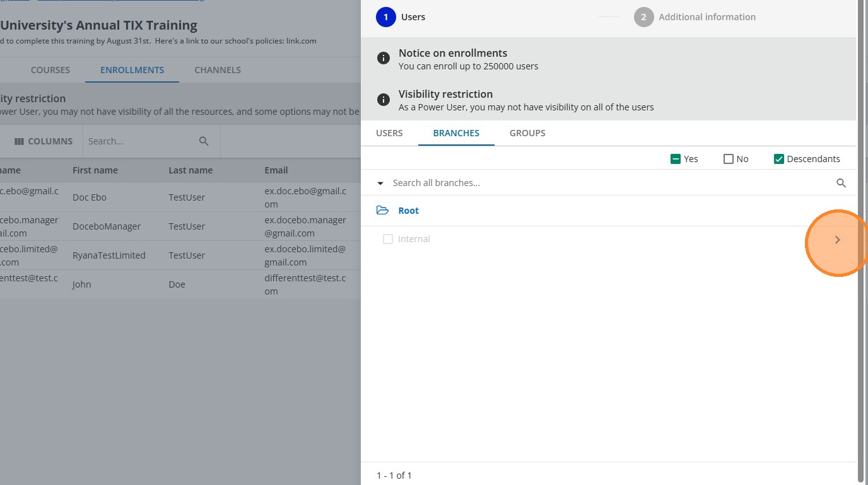This screenshot has height=485, width=868.
Task: Click the 1 - 1 of 1 pagination text
Action: pos(394,476)
